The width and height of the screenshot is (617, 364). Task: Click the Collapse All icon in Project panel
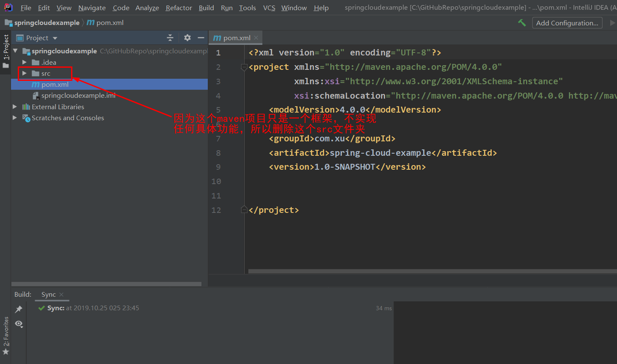(170, 38)
